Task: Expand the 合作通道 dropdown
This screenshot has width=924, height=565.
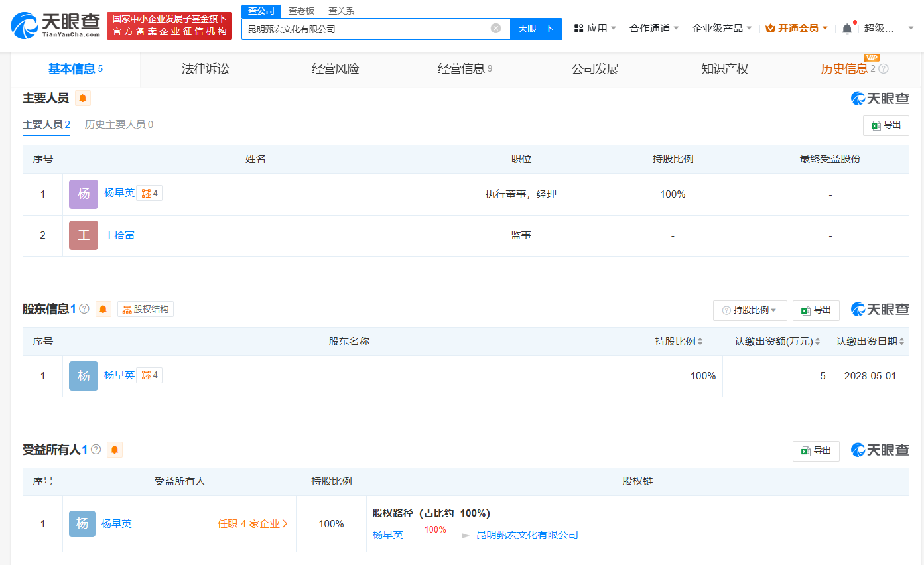Action: 654,29
